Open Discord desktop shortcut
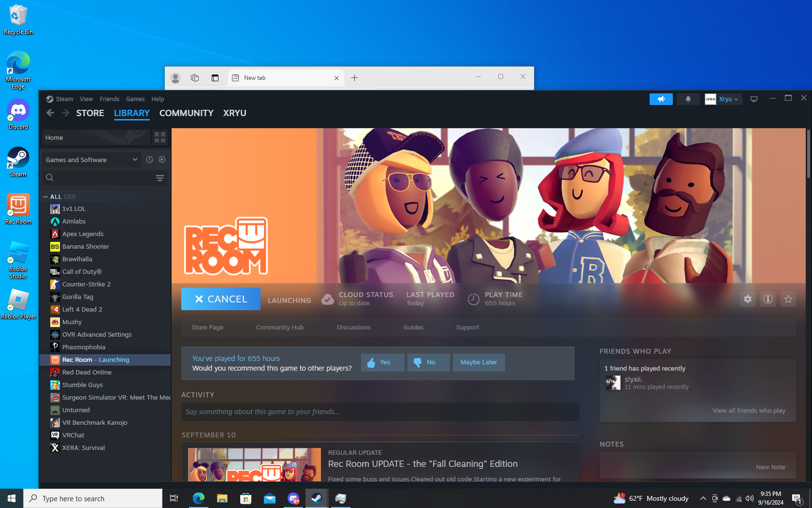Viewport: 812px width, 508px height. (18, 115)
